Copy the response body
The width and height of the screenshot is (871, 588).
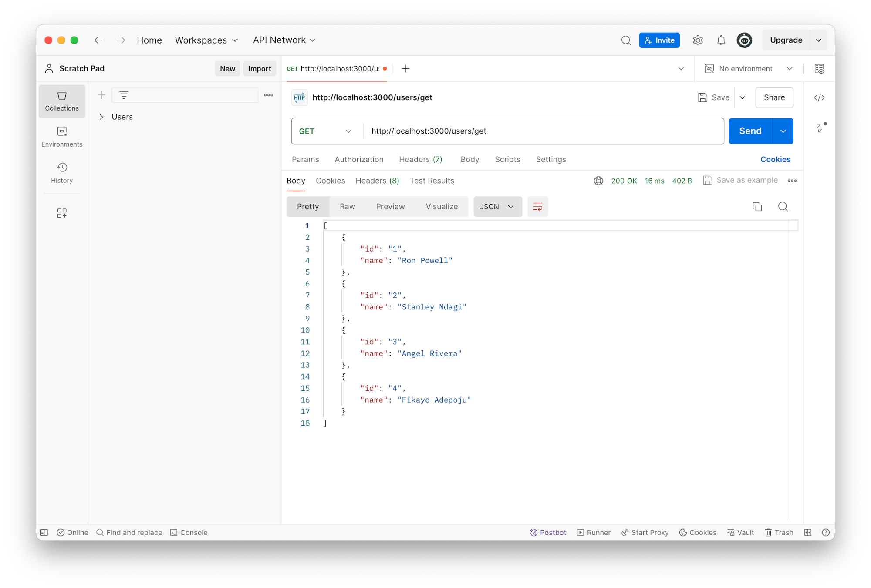pyautogui.click(x=757, y=207)
